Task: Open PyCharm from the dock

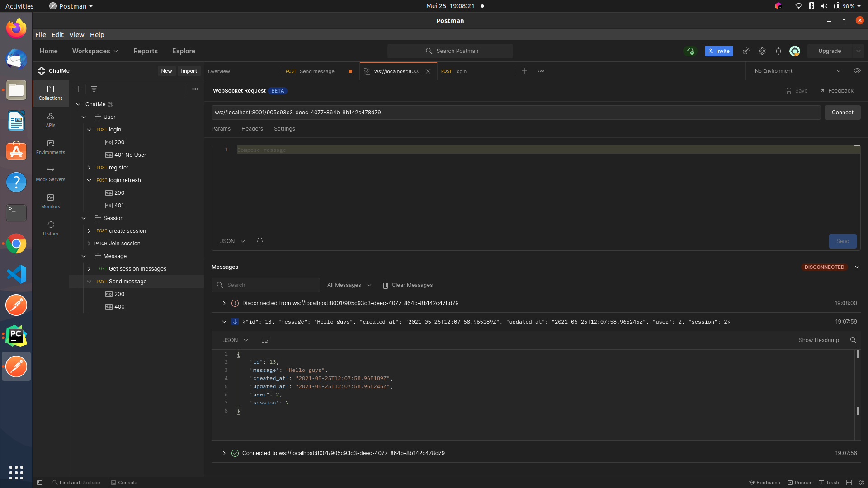Action: pyautogui.click(x=16, y=336)
